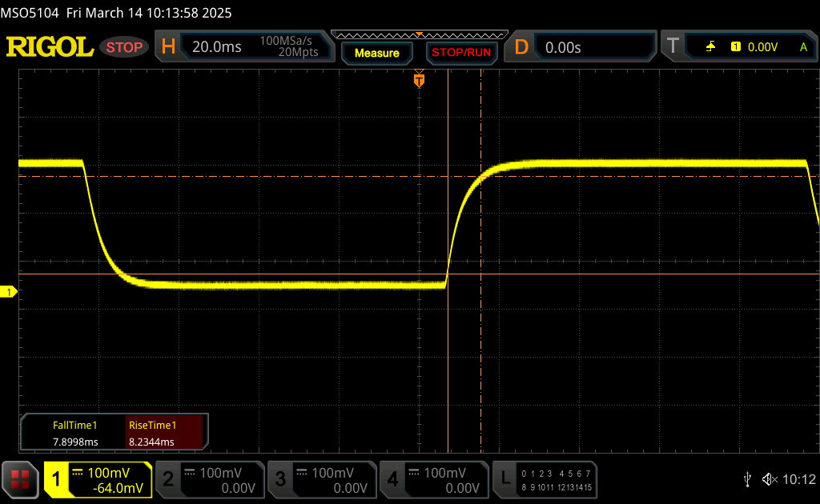Viewport: 820px width, 504px height.
Task: Click the 20.0ms timebase value
Action: [216, 47]
